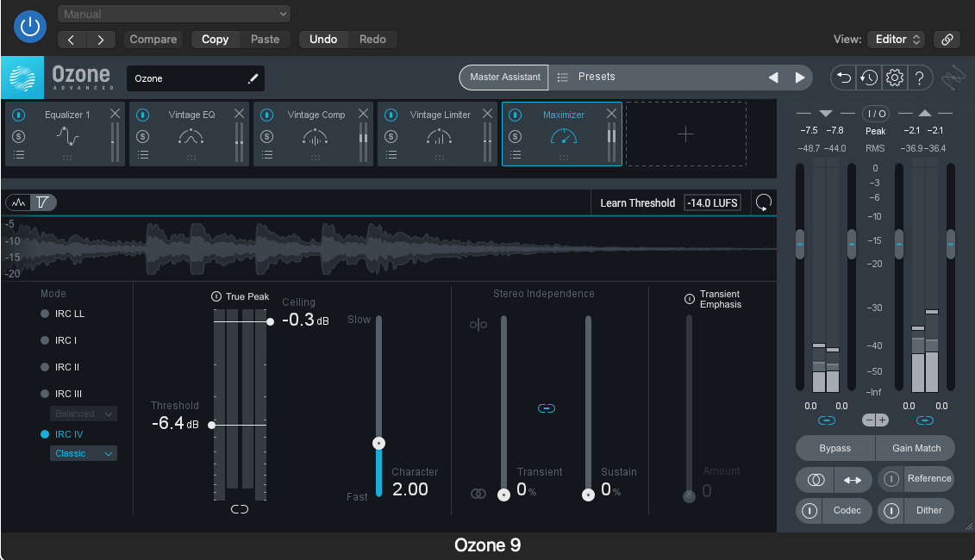The width and height of the screenshot is (975, 560).
Task: Select the Vintage Limiter module
Action: coord(437,134)
